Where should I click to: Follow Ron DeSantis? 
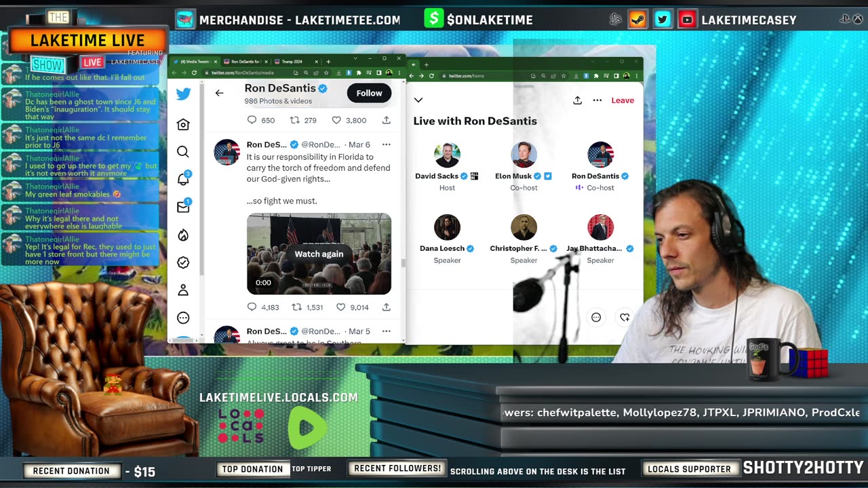[369, 93]
